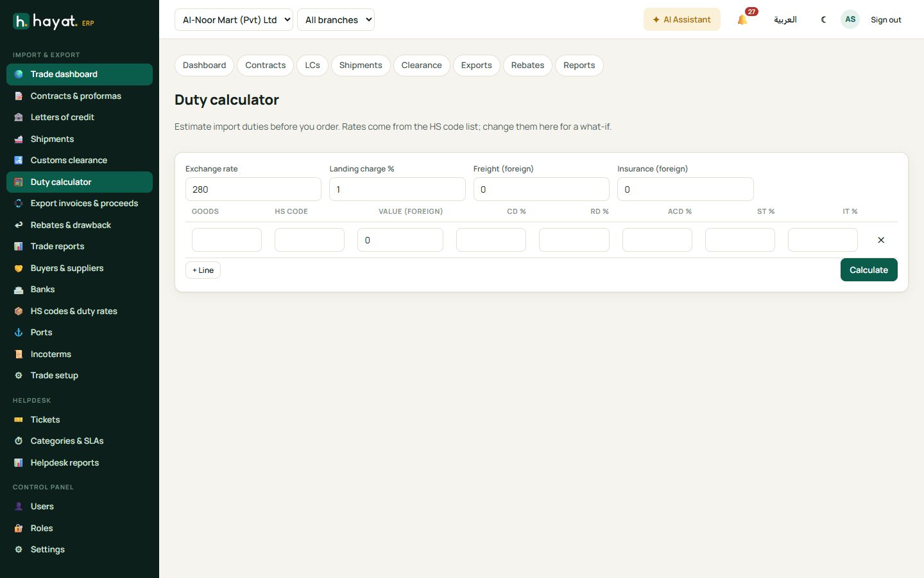This screenshot has width=924, height=578.
Task: Open the Al-Noor Mart company dropdown
Action: (x=234, y=20)
